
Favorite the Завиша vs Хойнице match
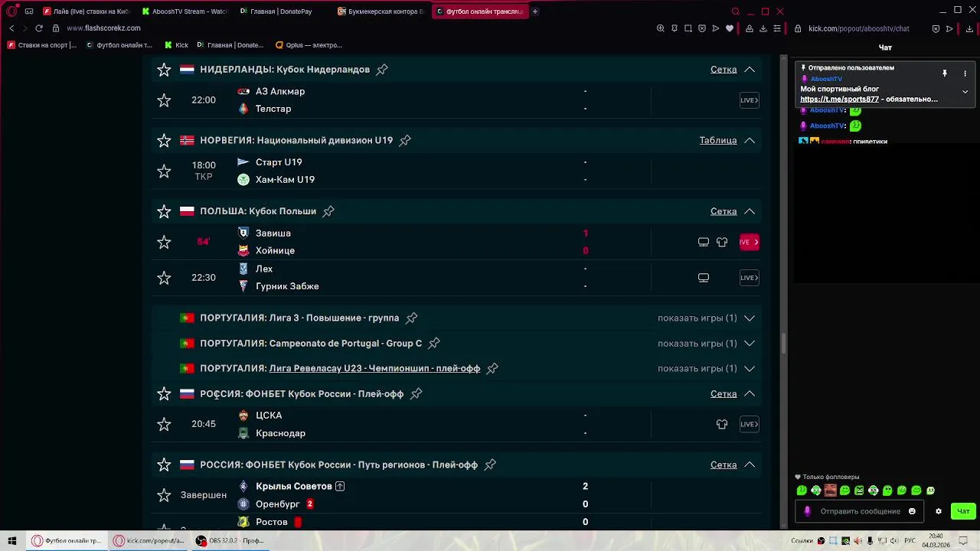164,243
